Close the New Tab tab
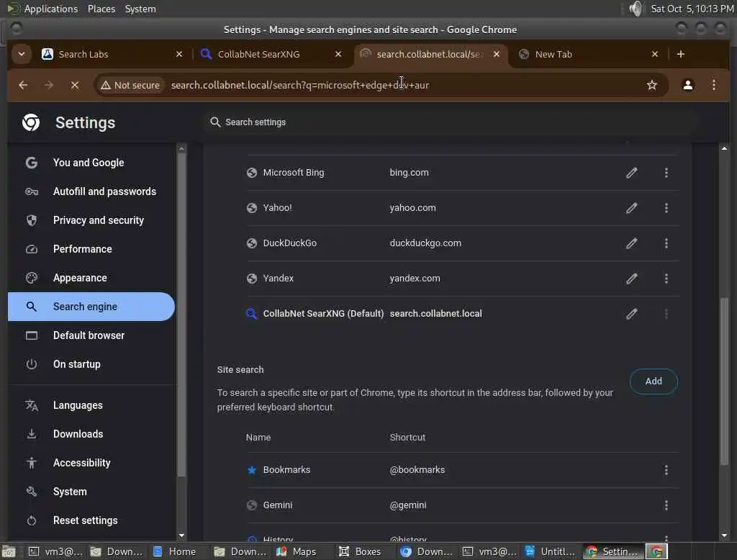 pyautogui.click(x=655, y=54)
